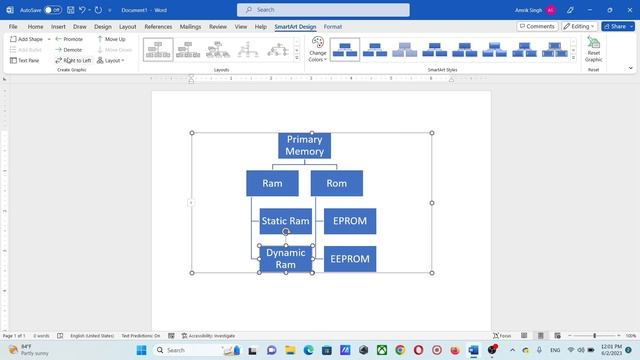Click the Comments button
The height and width of the screenshot is (360, 640).
point(537,26)
